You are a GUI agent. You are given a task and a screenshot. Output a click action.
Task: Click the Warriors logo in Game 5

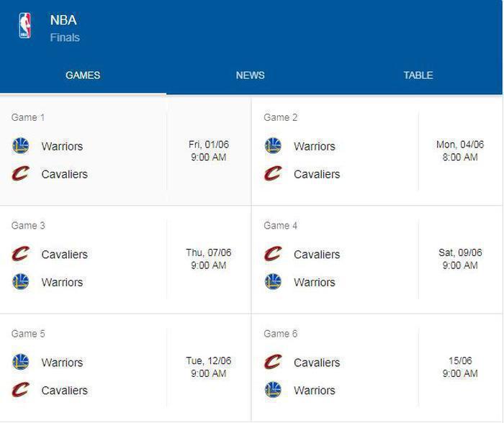pos(21,362)
